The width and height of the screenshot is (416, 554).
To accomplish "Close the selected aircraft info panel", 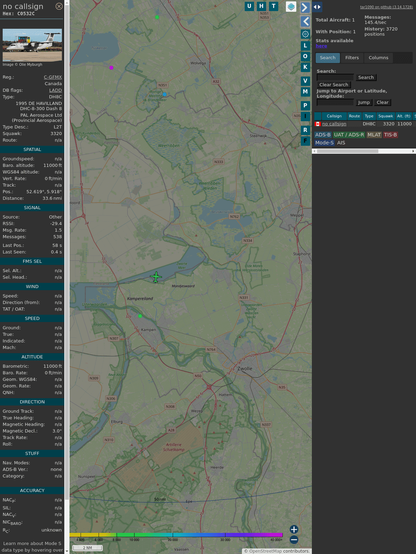I will coord(59,6).
